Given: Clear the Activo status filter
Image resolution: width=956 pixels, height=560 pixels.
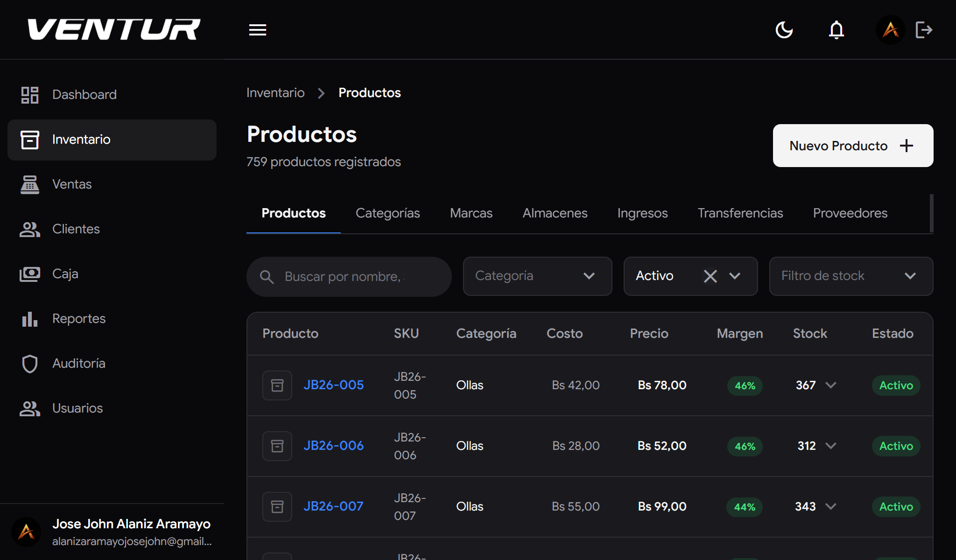Looking at the screenshot, I should (x=710, y=276).
